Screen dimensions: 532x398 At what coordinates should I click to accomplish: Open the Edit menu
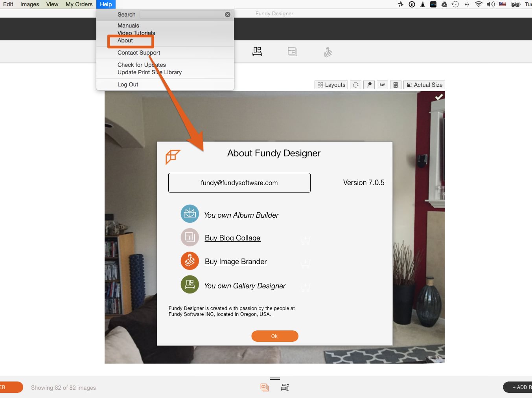point(8,4)
